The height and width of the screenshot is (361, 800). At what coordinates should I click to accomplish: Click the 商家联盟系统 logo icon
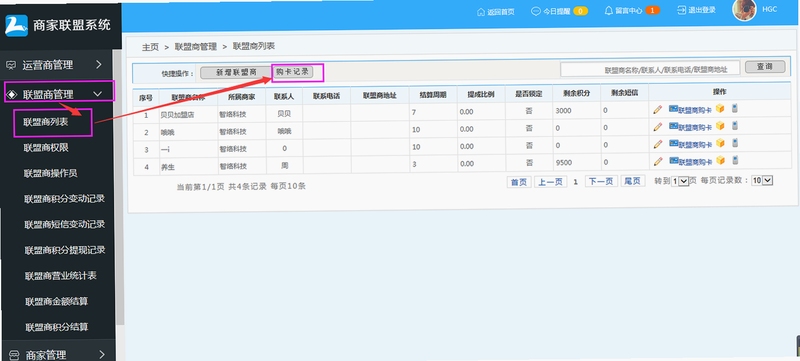coord(16,24)
